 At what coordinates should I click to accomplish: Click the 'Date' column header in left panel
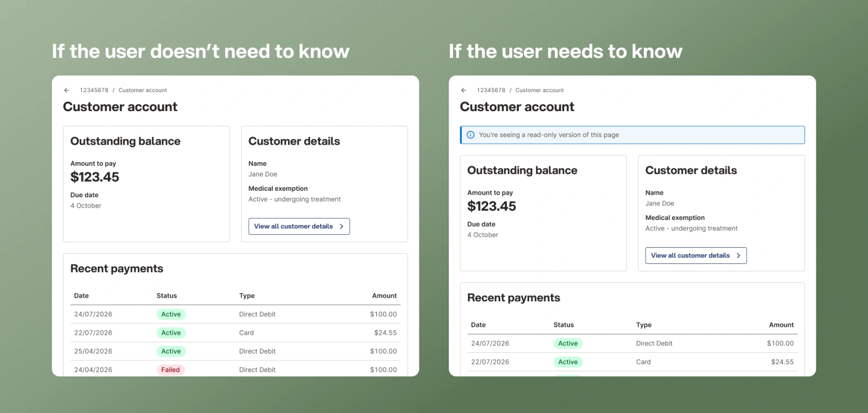click(x=81, y=296)
